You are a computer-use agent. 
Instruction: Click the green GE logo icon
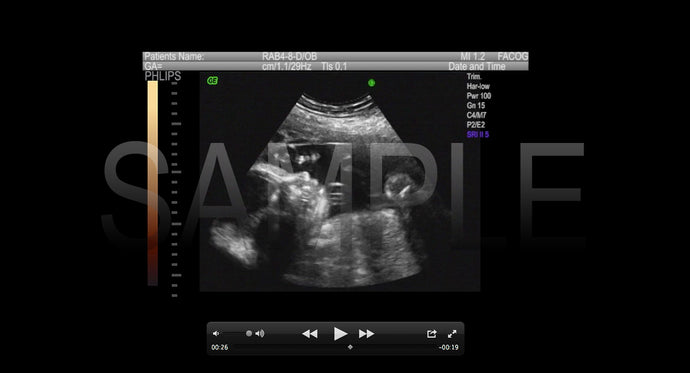tap(213, 80)
